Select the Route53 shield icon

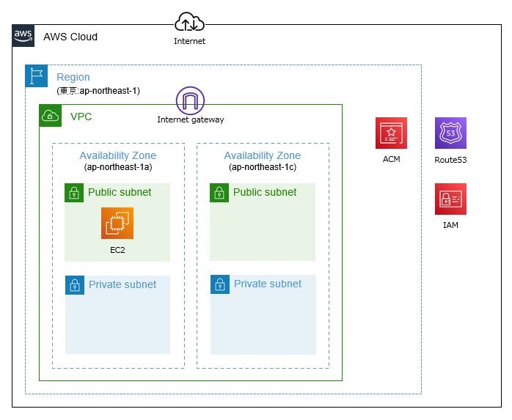450,133
